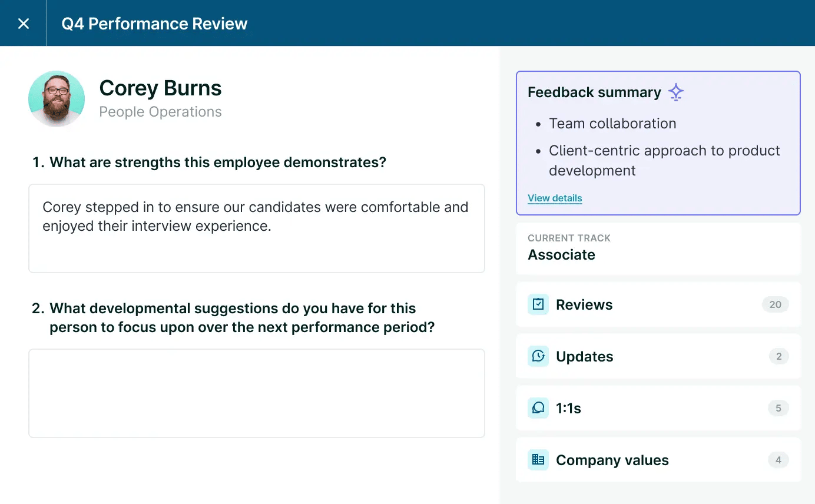Select the Reviews checklist icon
815x504 pixels.
pyautogui.click(x=538, y=304)
